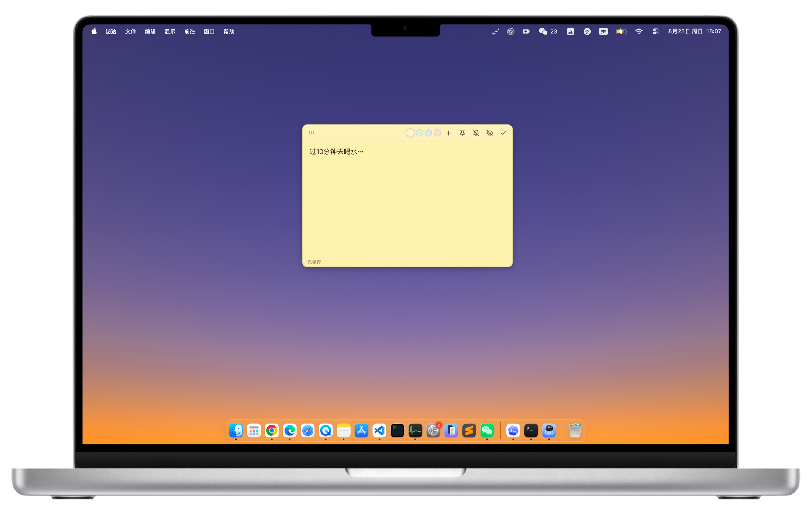812x513 pixels.
Task: Open the Apple menu
Action: (x=94, y=31)
